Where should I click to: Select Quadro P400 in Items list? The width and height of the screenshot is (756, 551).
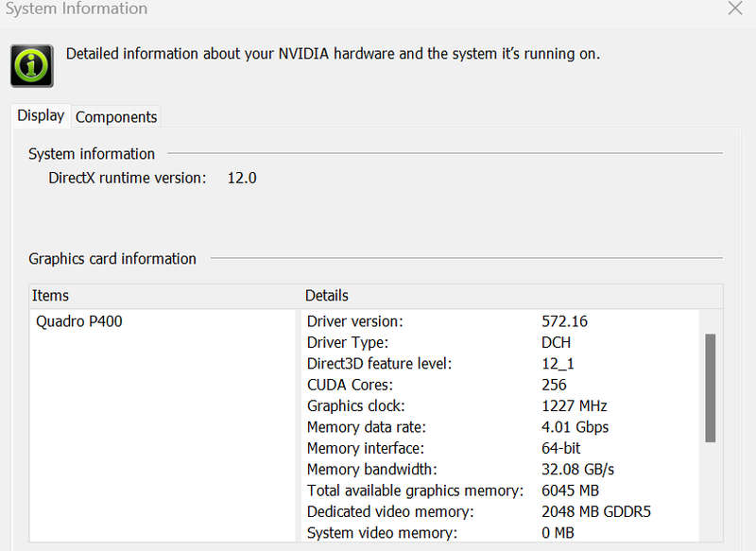(79, 321)
